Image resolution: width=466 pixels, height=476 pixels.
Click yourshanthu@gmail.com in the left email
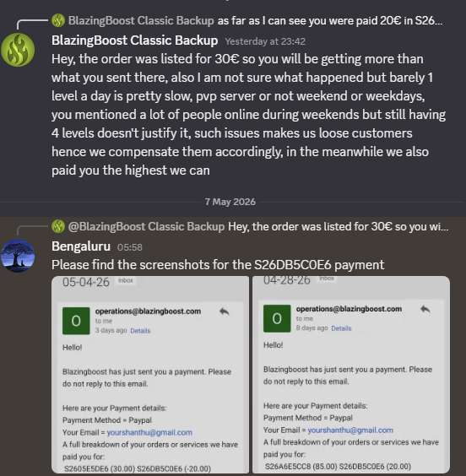point(149,432)
